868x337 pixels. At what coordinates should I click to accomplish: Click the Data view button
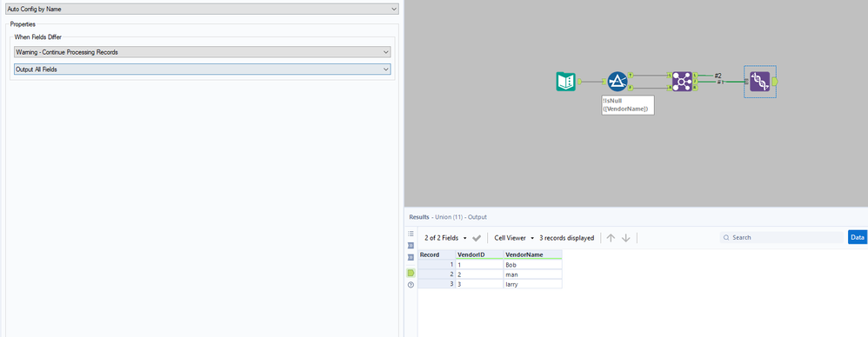(x=858, y=237)
